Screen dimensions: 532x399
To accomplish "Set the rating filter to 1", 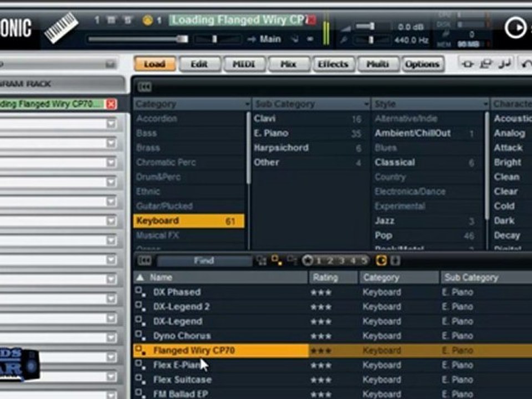I will 319,261.
